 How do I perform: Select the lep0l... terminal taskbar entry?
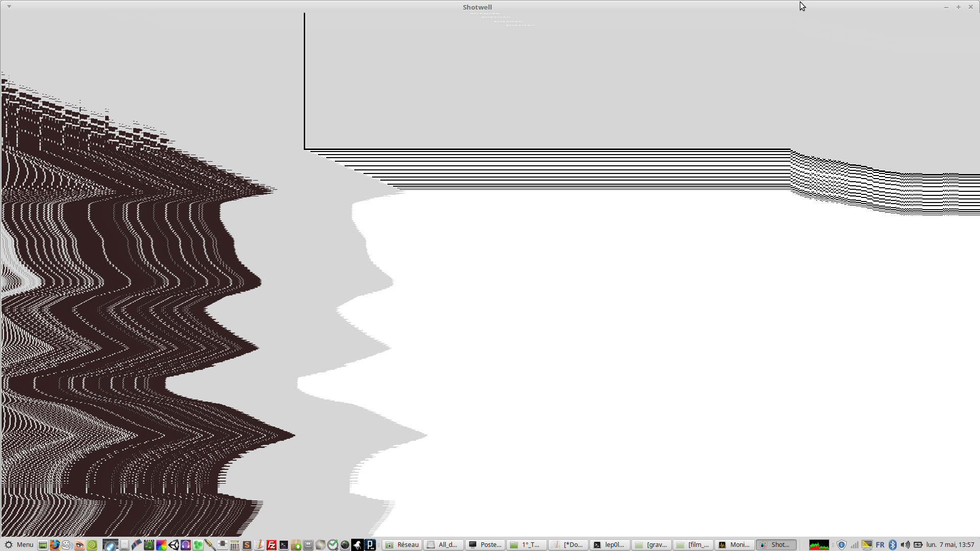609,545
